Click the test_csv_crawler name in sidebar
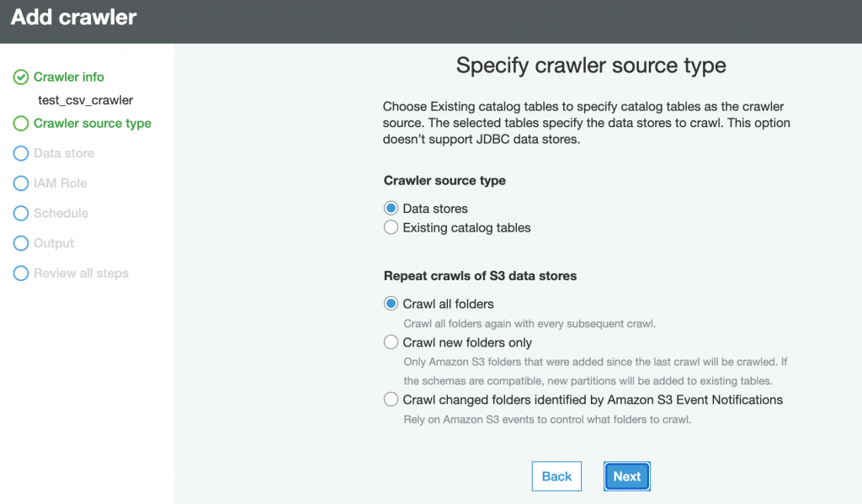The height and width of the screenshot is (504, 862). (x=85, y=101)
